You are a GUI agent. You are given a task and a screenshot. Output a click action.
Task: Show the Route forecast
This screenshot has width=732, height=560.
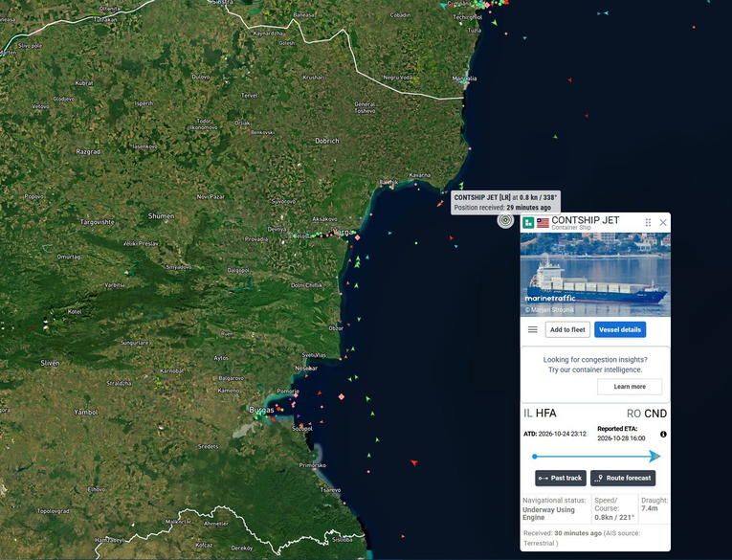[623, 478]
